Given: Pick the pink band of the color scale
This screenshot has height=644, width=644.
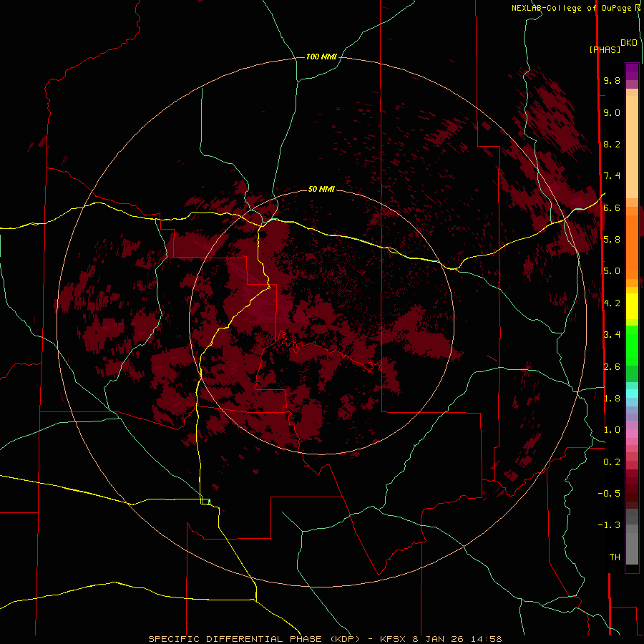Looking at the screenshot, I should pyautogui.click(x=632, y=434).
